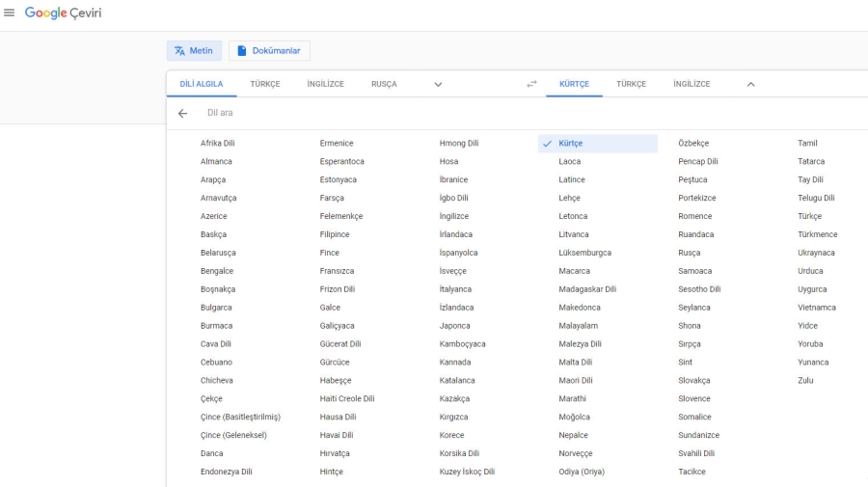The width and height of the screenshot is (868, 487).
Task: Choose Hintçe from the list
Action: pos(331,473)
